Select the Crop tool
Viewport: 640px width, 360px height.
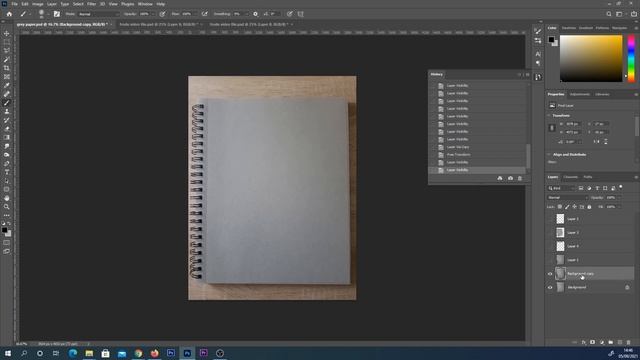click(7, 68)
